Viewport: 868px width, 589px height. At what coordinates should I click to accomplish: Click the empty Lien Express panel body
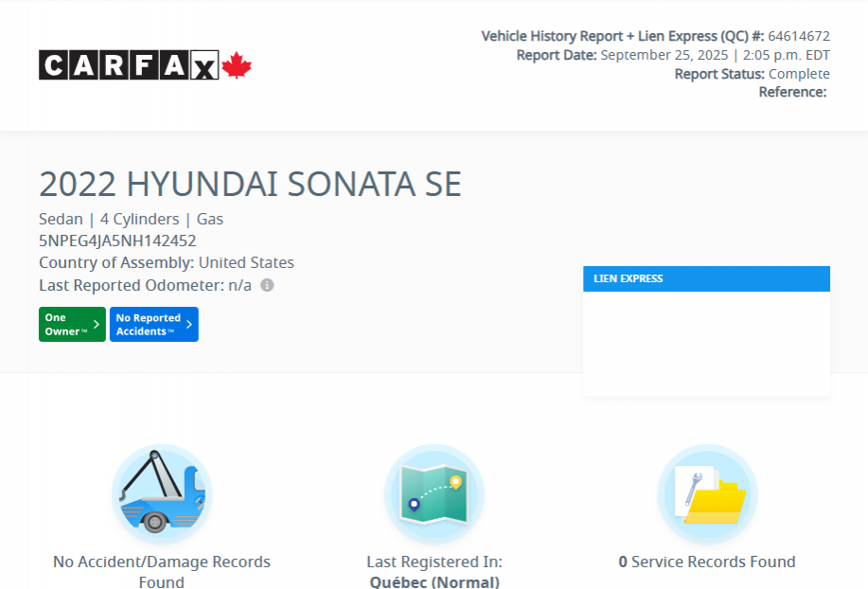pyautogui.click(x=706, y=343)
